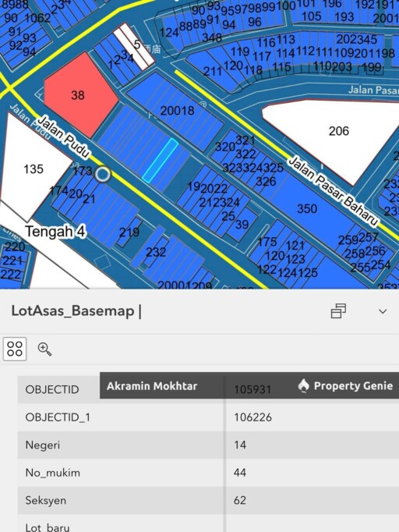Click white lot 5 on map

[137, 44]
